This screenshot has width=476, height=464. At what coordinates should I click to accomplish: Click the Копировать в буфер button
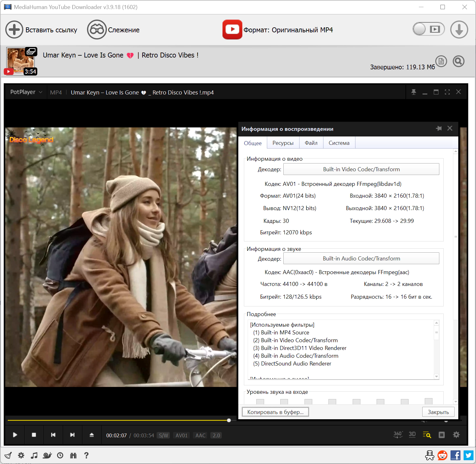click(275, 412)
